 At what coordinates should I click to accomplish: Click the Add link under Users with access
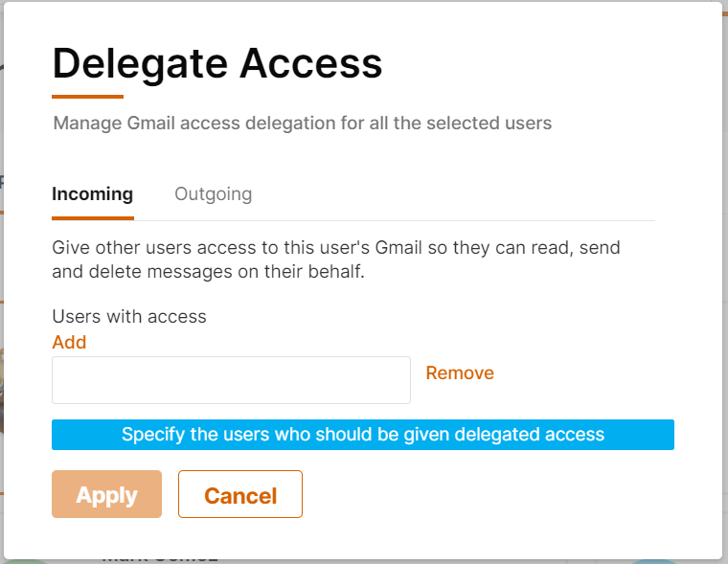69,342
